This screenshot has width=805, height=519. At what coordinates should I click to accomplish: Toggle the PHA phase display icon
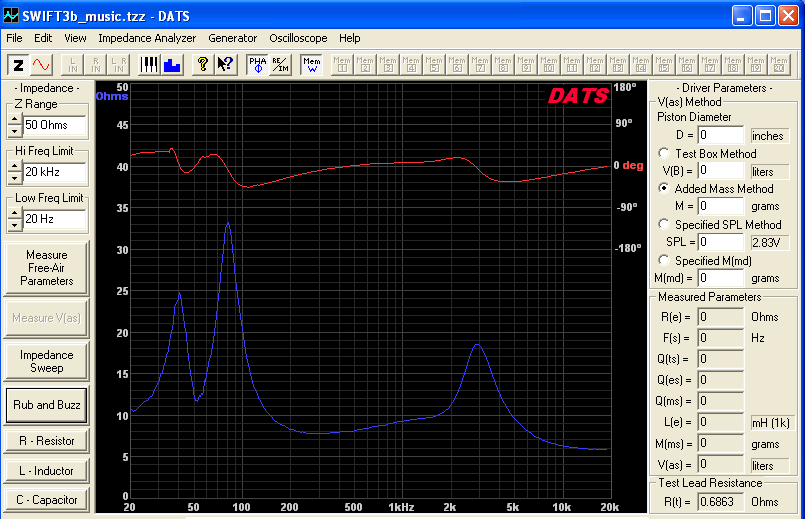(x=257, y=65)
